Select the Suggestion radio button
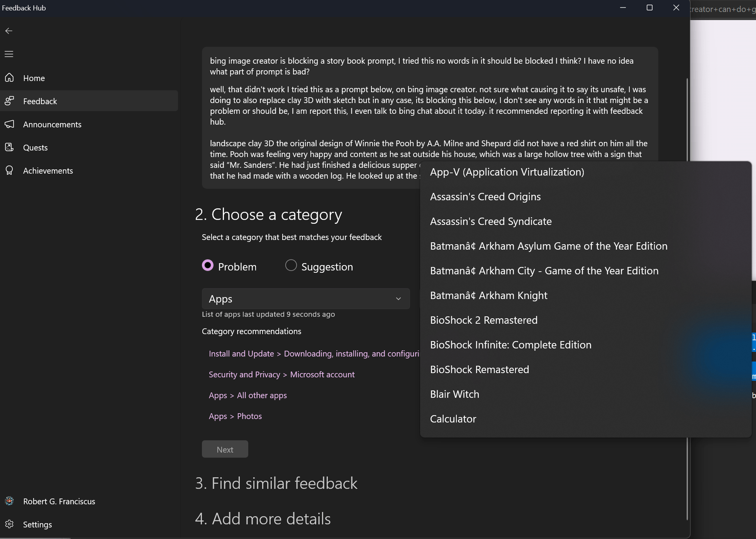The width and height of the screenshot is (756, 539). (x=291, y=265)
